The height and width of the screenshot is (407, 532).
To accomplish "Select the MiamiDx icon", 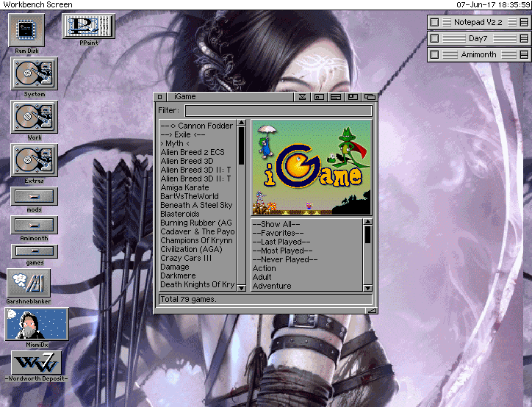I will click(37, 324).
